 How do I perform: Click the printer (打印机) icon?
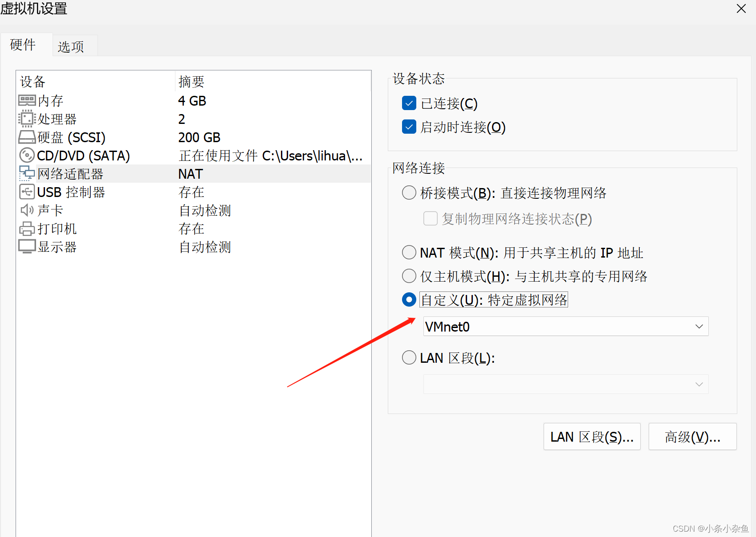[x=27, y=229]
